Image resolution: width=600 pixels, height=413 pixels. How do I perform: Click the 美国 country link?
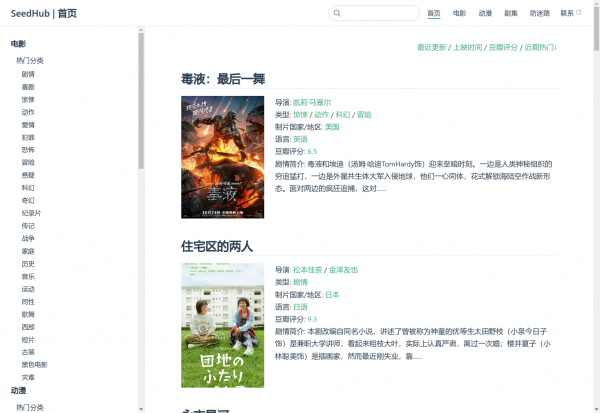pyautogui.click(x=332, y=127)
